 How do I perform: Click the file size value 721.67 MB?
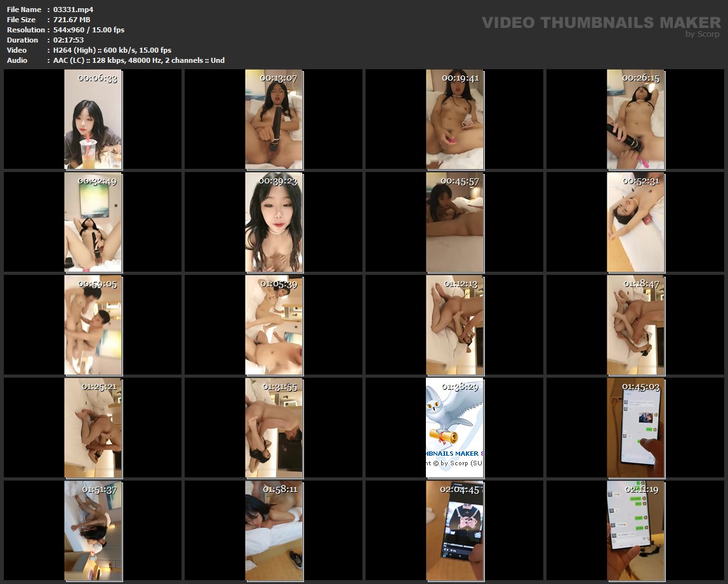tap(72, 20)
